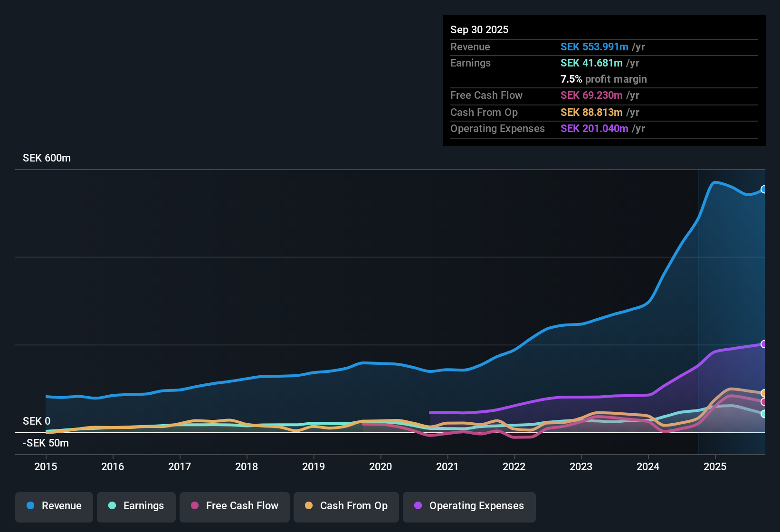Select the blue Revenue legend dot icon
Viewport: 780px width, 532px height.
point(30,506)
